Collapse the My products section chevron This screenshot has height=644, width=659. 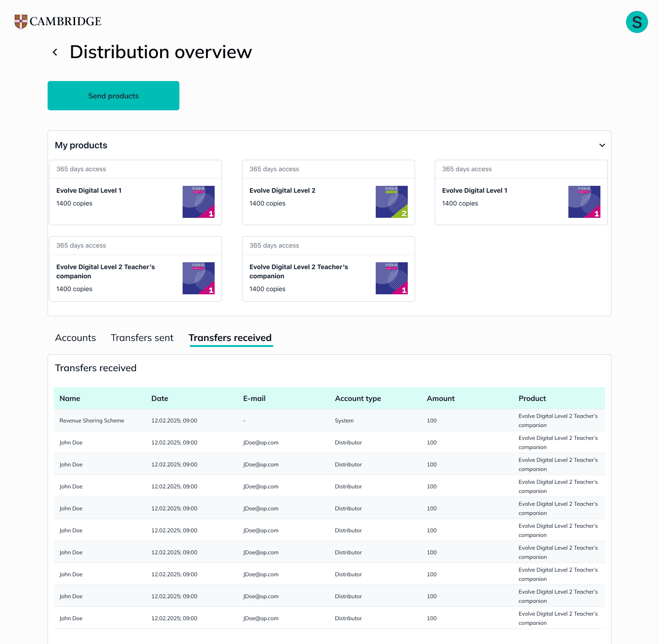pos(602,145)
